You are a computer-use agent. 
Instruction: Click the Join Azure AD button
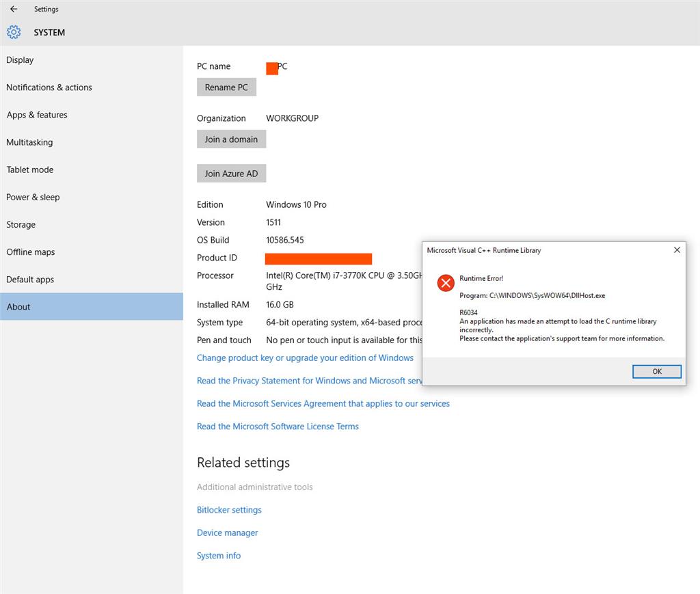pyautogui.click(x=231, y=174)
